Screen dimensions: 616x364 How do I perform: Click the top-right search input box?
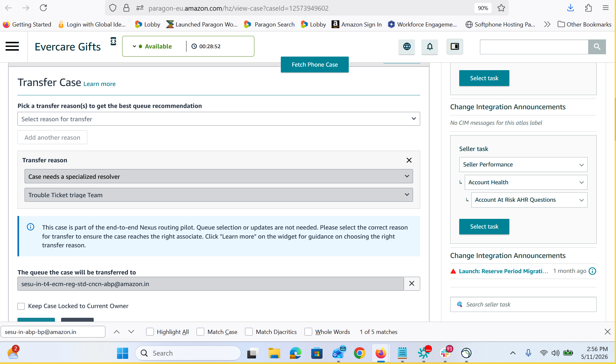coord(534,47)
